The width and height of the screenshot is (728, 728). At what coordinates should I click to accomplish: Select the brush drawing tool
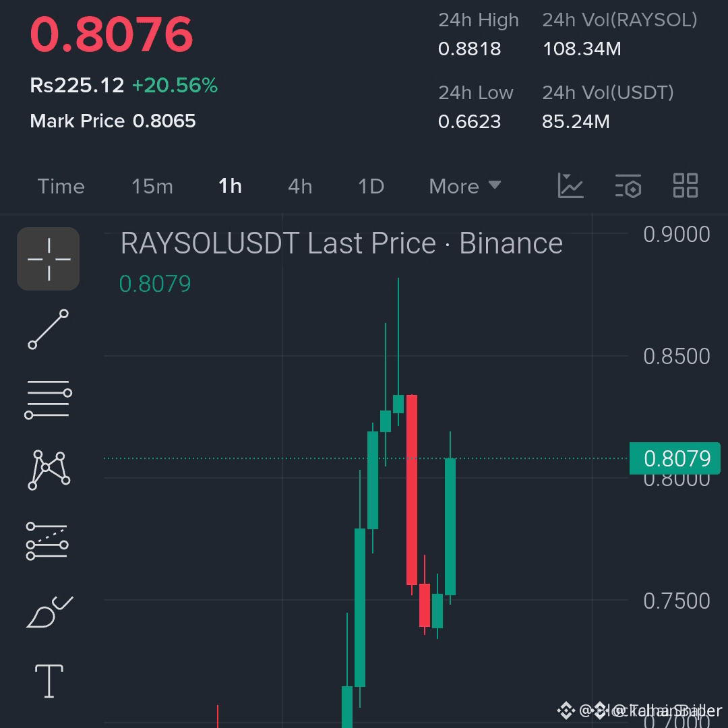(49, 612)
